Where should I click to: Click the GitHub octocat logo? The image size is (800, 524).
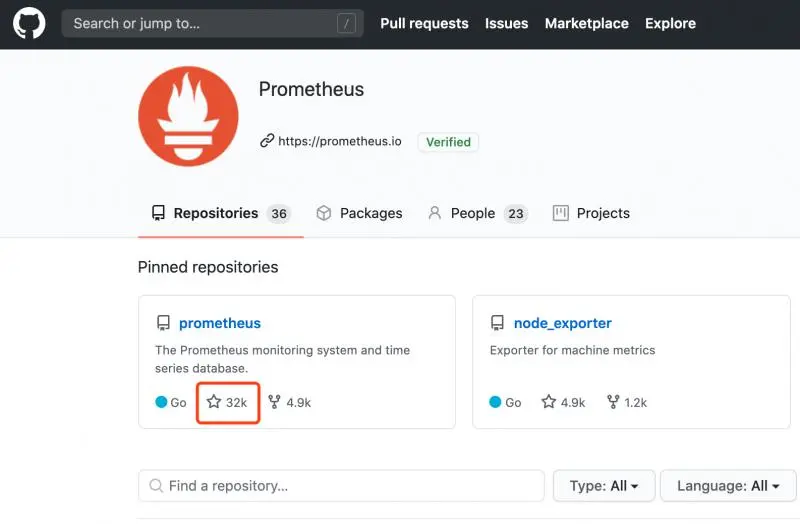pyautogui.click(x=29, y=23)
